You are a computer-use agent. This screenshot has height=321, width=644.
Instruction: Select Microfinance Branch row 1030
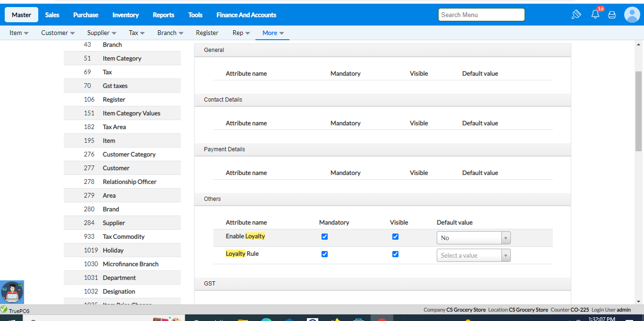pos(122,264)
